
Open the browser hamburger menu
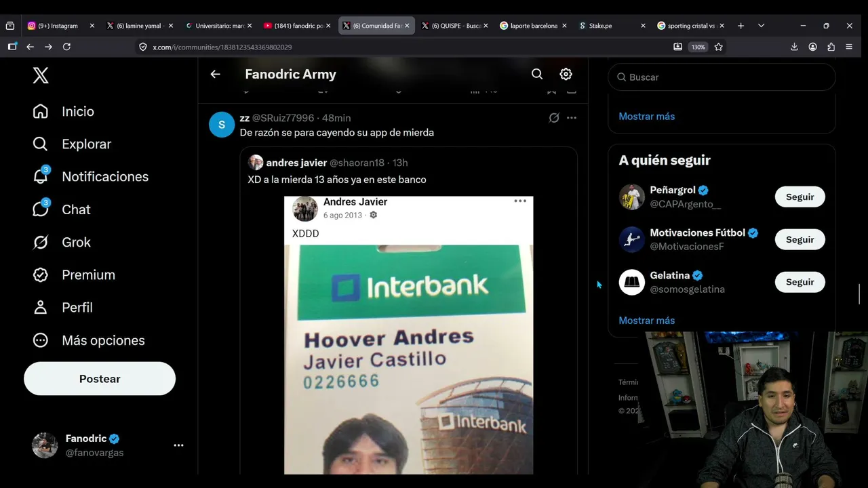[849, 47]
